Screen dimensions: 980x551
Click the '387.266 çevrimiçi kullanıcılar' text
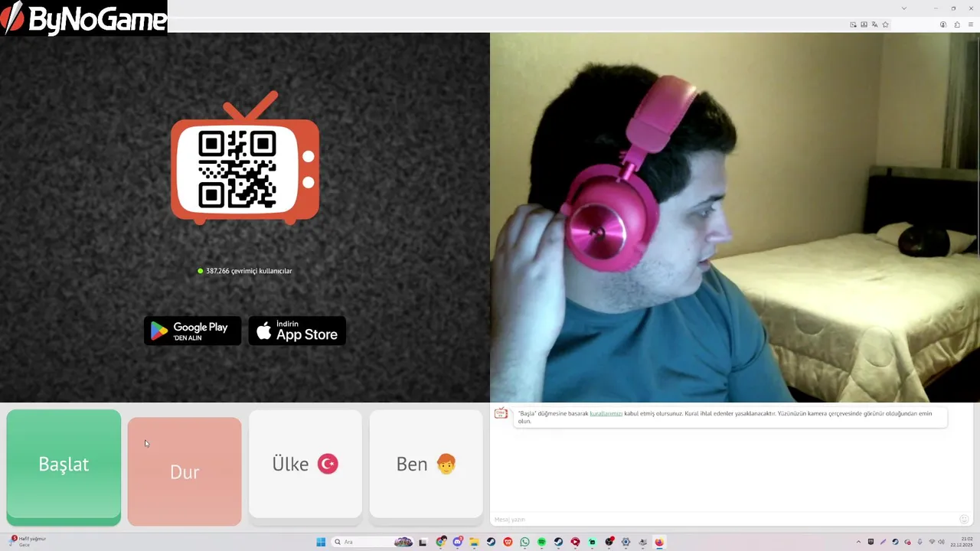[249, 271]
